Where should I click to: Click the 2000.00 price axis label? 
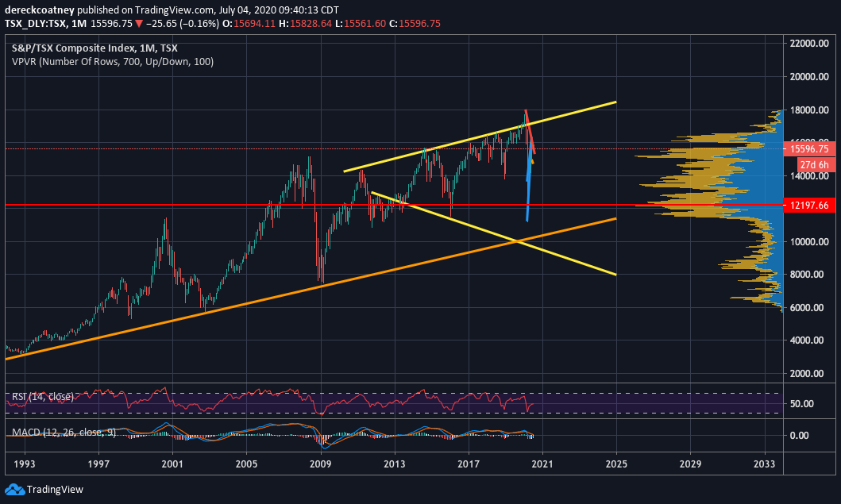(807, 374)
